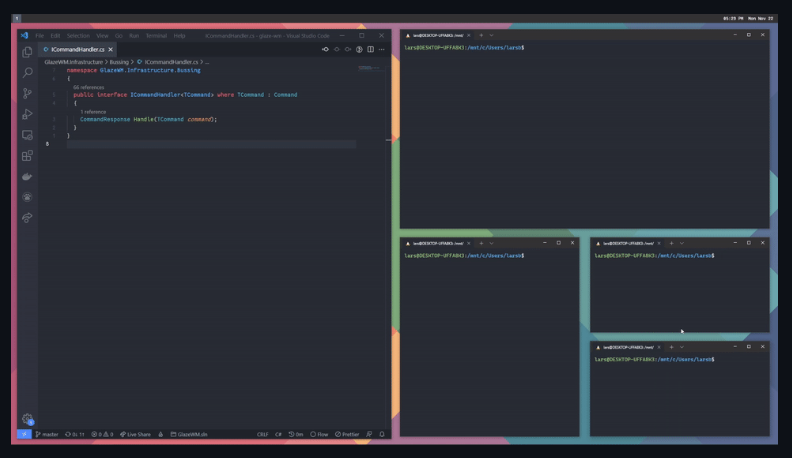The image size is (792, 458).
Task: Open the Run and Debug view
Action: coord(27,114)
